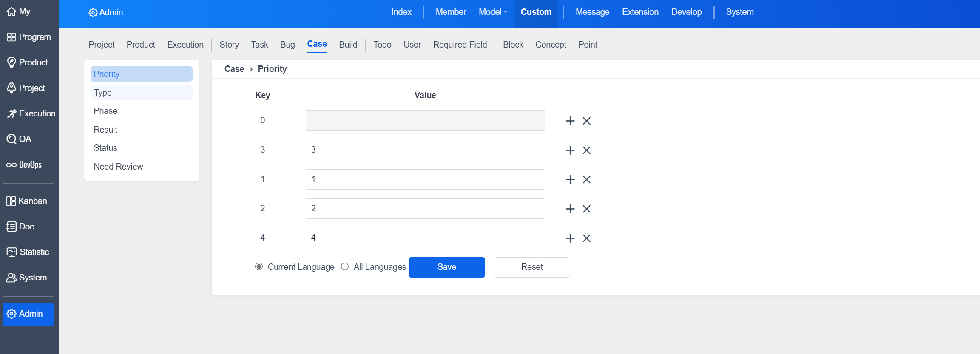Select Need Review in the side list
Screen dimensions: 980x354
[x=118, y=167]
